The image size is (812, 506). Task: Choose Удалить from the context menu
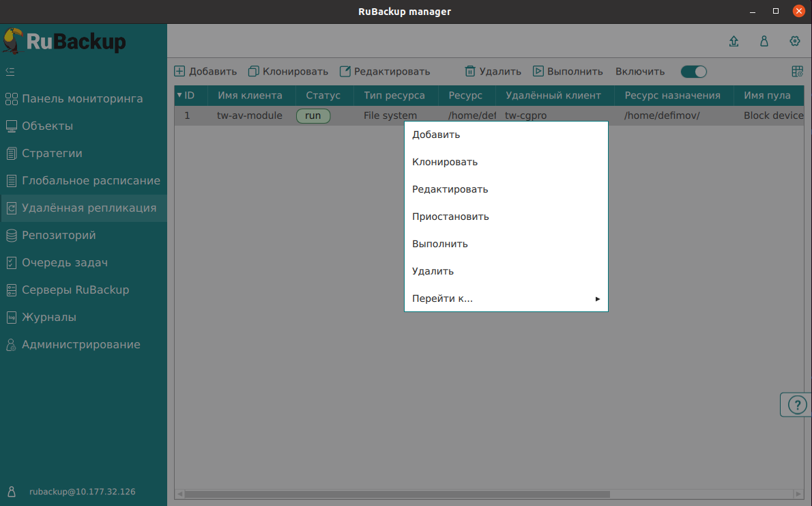(x=433, y=271)
